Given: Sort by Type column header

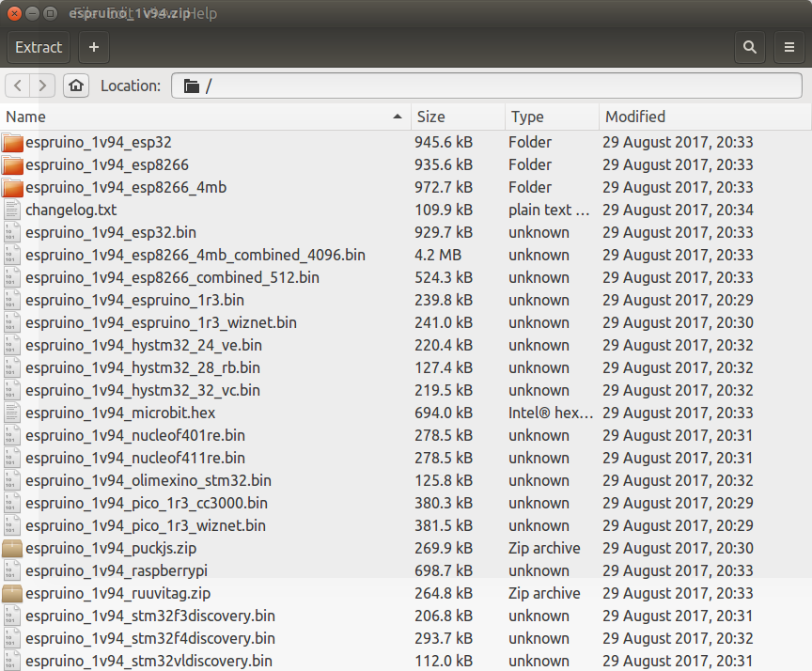Looking at the screenshot, I should pos(552,117).
